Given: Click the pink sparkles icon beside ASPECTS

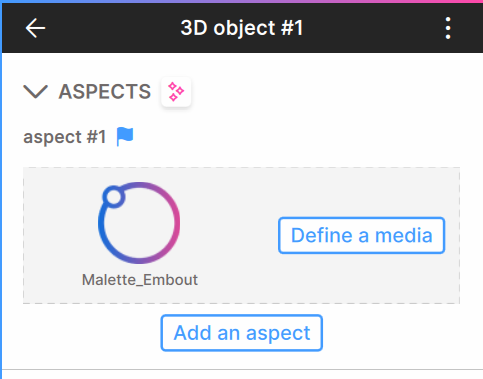Looking at the screenshot, I should tap(176, 92).
